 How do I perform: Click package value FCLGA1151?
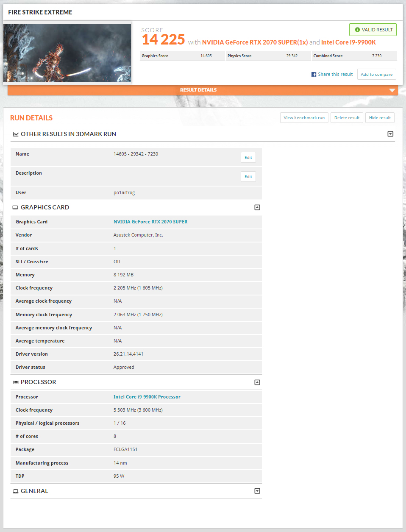(125, 449)
